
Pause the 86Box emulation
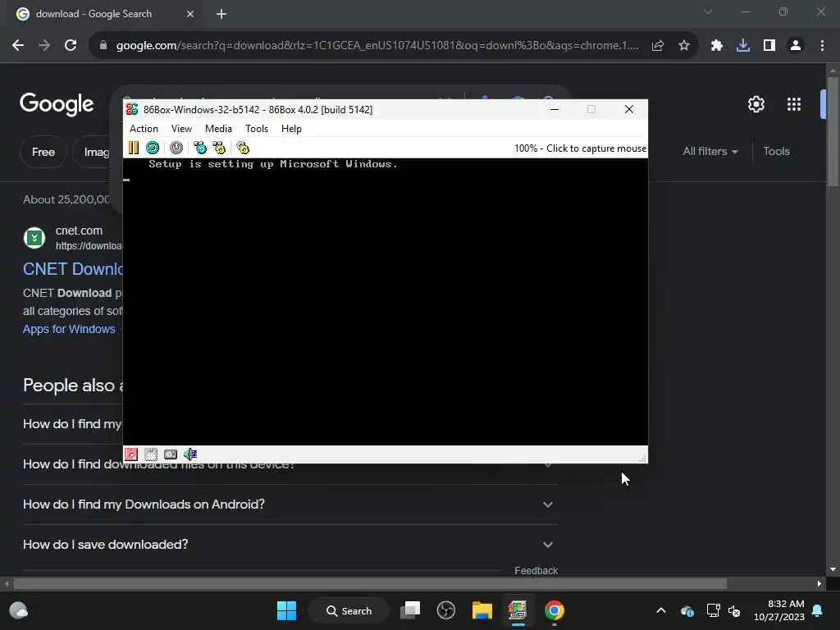point(134,148)
